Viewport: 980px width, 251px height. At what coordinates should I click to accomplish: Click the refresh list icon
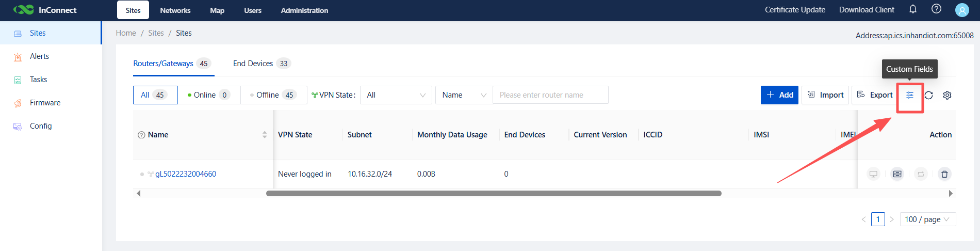coord(928,95)
